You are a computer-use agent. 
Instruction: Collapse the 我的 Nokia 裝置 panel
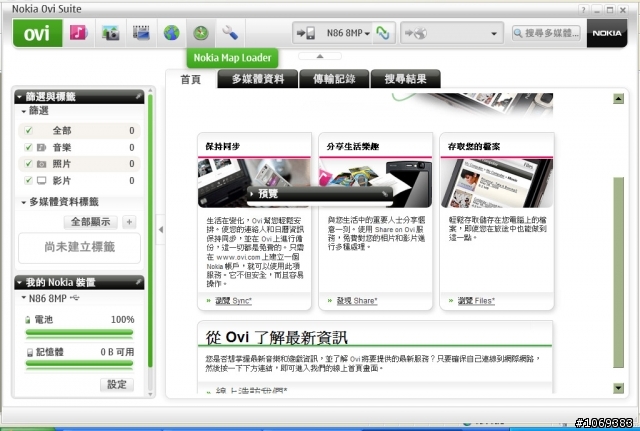19,282
